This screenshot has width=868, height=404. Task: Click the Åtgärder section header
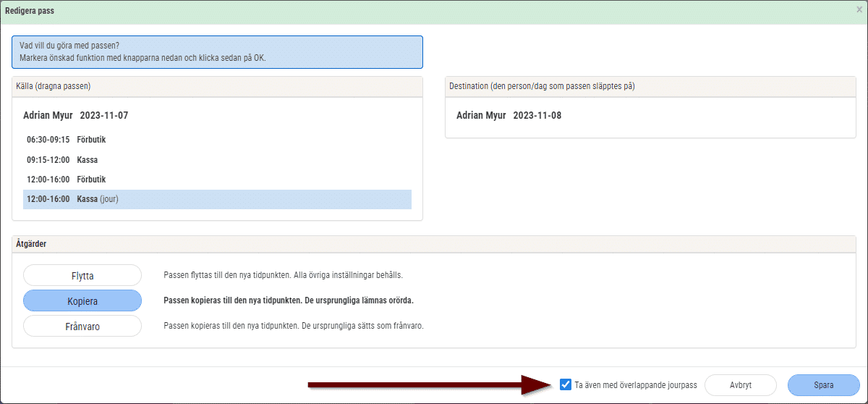pos(434,244)
